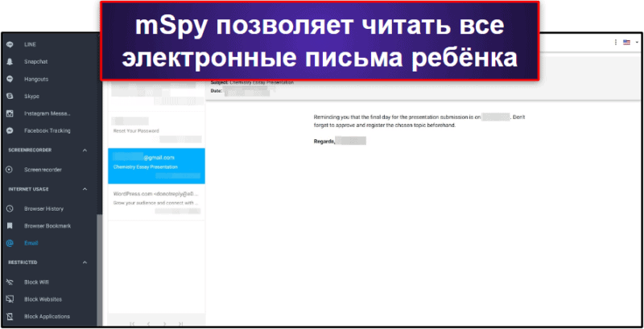Go to next page of email list

point(164,324)
